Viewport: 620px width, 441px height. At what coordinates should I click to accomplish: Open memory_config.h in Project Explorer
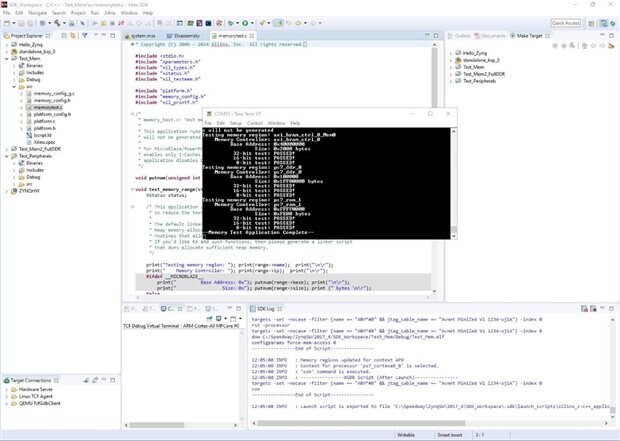pyautogui.click(x=52, y=101)
